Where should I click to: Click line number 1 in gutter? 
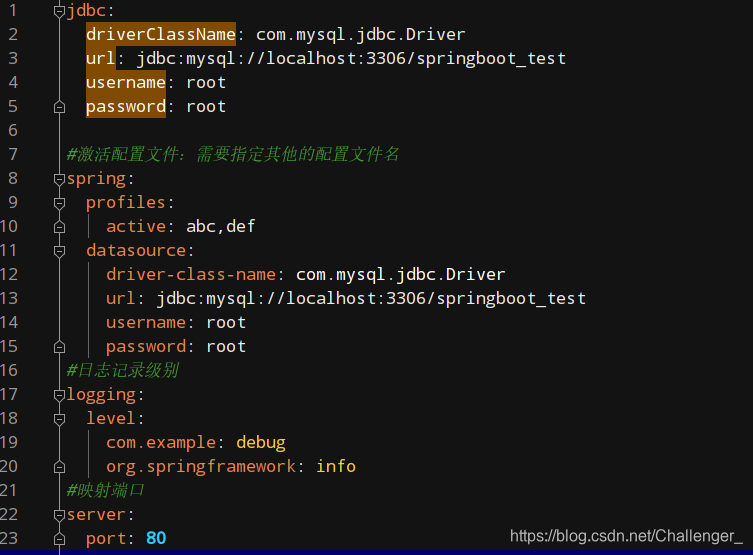point(13,10)
